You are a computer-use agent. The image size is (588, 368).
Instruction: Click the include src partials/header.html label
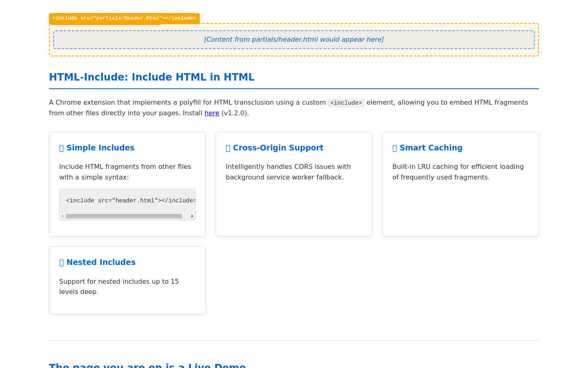tap(124, 18)
